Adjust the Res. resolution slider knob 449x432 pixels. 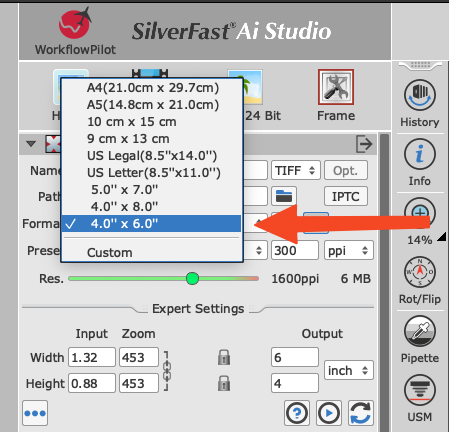192,278
